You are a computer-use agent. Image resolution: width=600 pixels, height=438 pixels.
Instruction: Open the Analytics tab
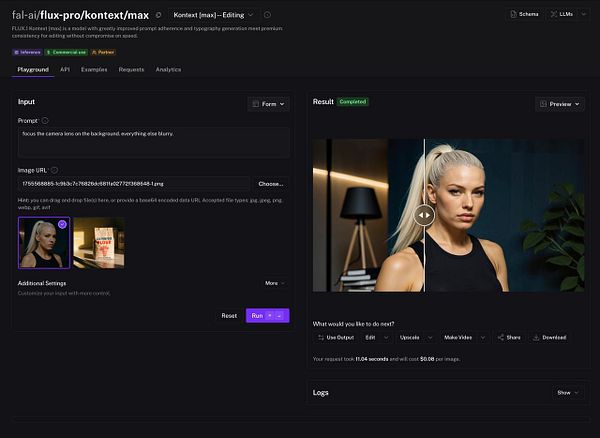click(x=168, y=70)
